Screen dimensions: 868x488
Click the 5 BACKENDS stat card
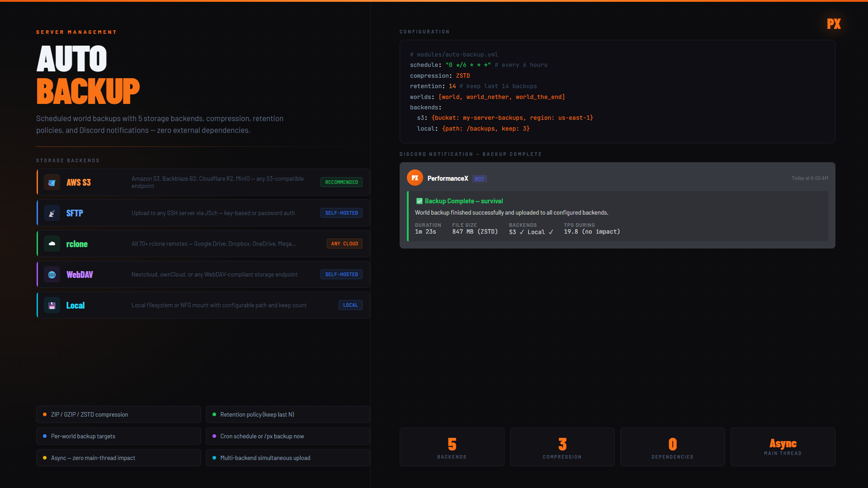[452, 447]
